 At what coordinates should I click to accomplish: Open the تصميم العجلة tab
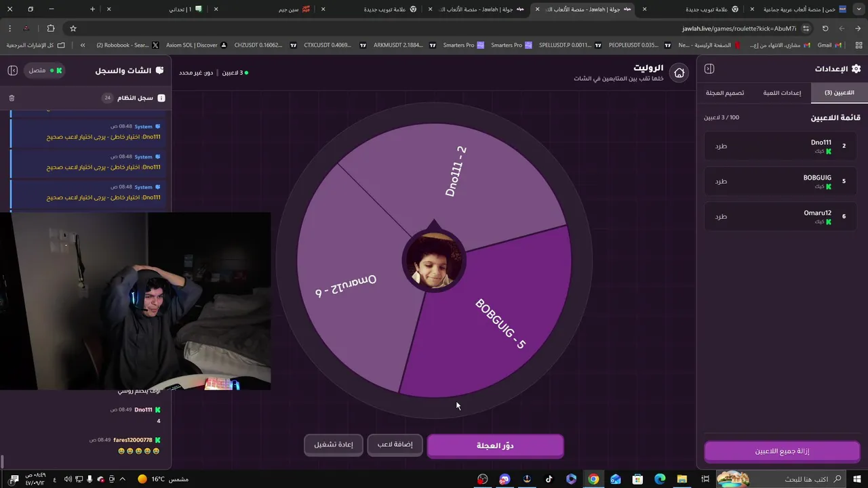click(725, 93)
